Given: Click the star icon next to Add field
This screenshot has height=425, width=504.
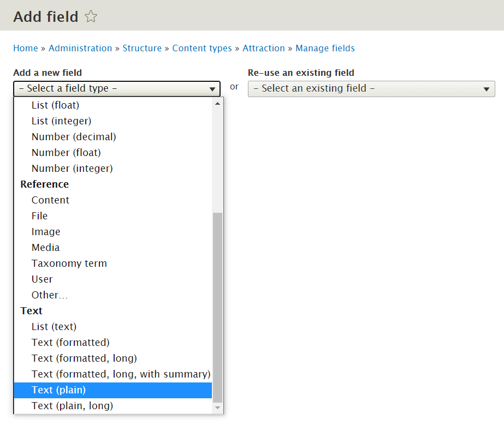Looking at the screenshot, I should coord(90,16).
